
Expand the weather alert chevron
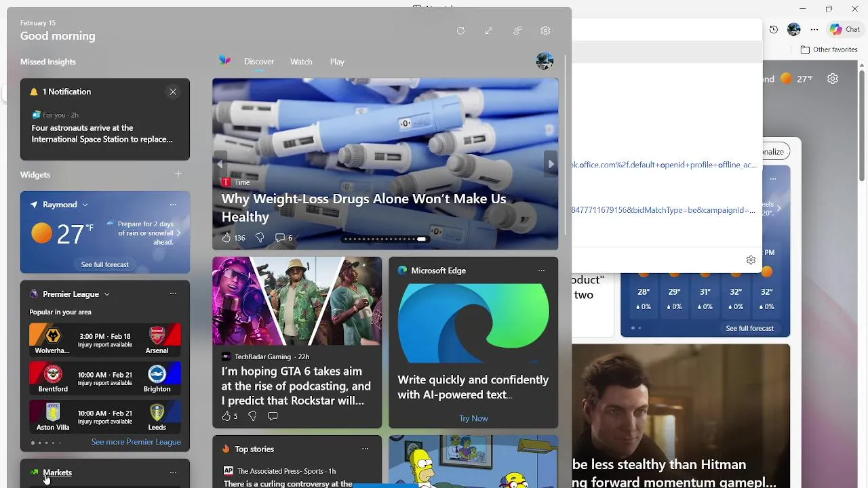(178, 233)
